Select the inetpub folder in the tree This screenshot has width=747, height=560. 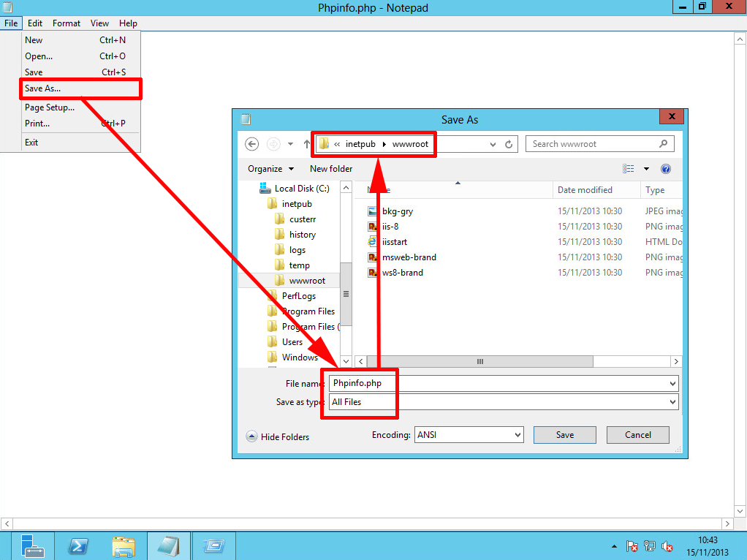pos(289,204)
